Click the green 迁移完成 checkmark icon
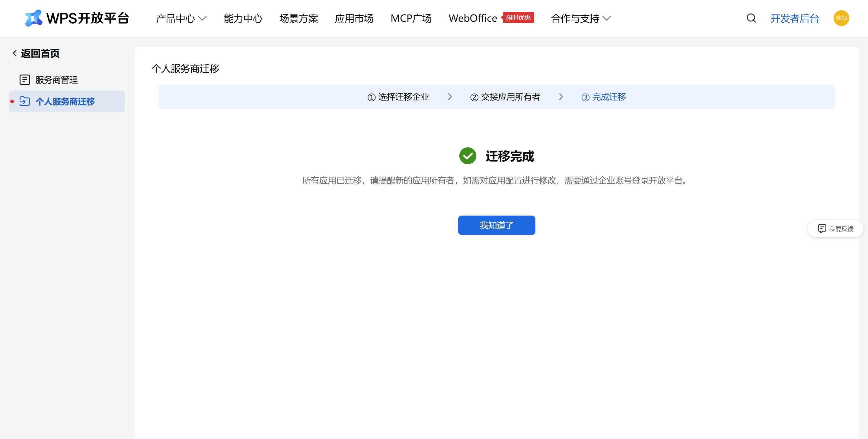This screenshot has height=439, width=868. 468,156
